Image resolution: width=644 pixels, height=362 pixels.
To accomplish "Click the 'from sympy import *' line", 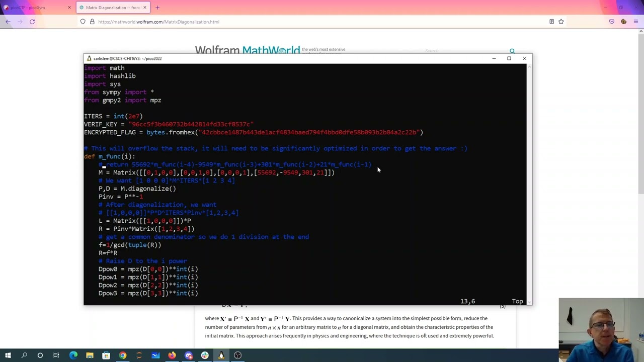I will click(x=119, y=92).
